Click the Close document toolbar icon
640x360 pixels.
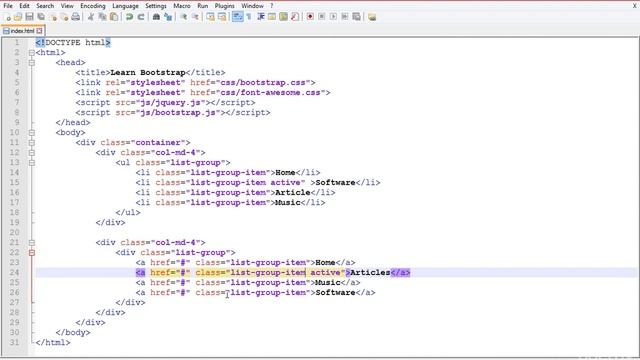[53, 17]
